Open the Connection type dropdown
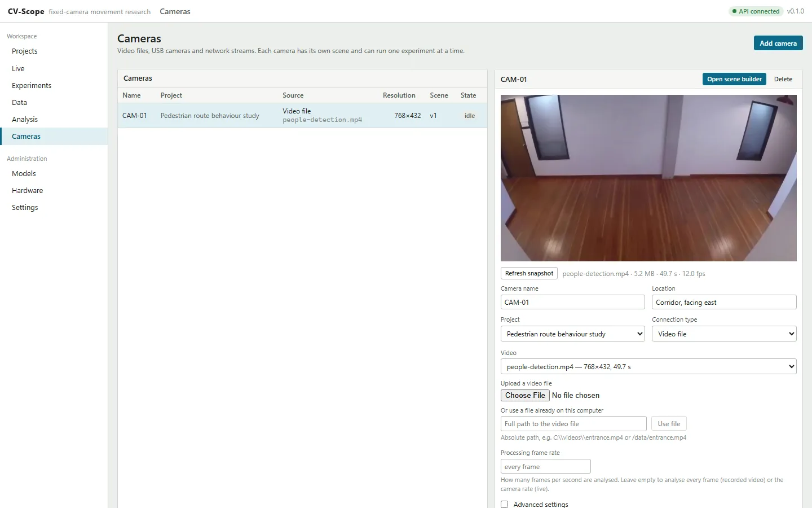 pos(724,334)
